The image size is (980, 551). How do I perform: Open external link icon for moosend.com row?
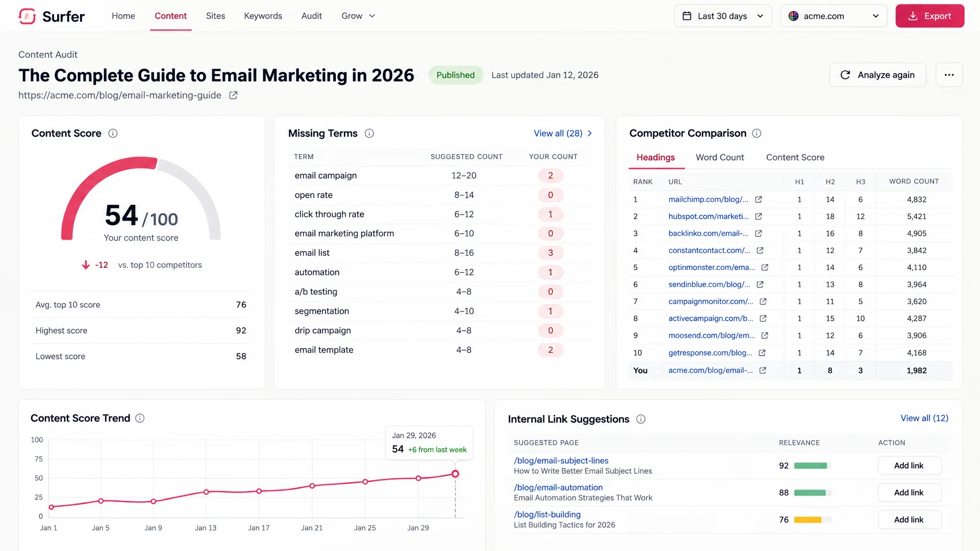click(764, 335)
